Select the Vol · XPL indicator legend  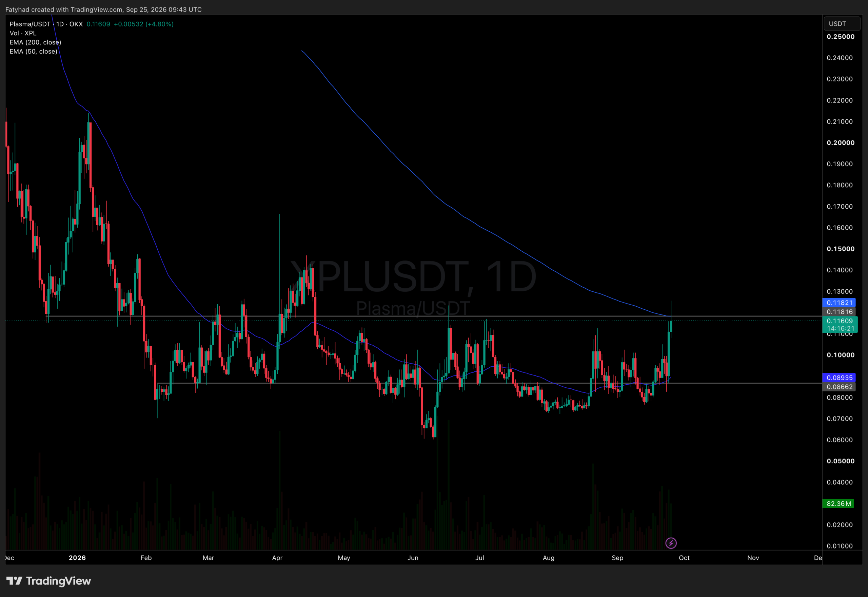[23, 33]
